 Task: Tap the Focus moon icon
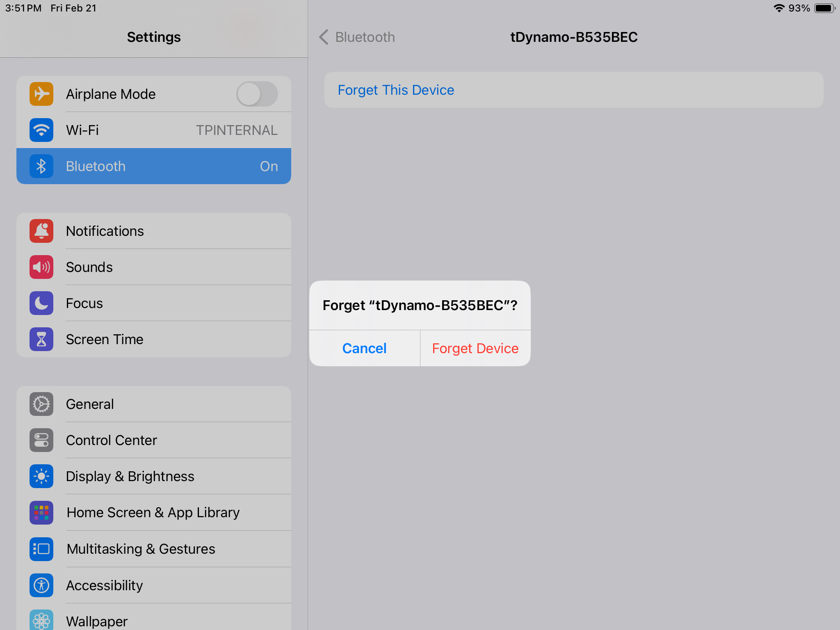point(41,303)
